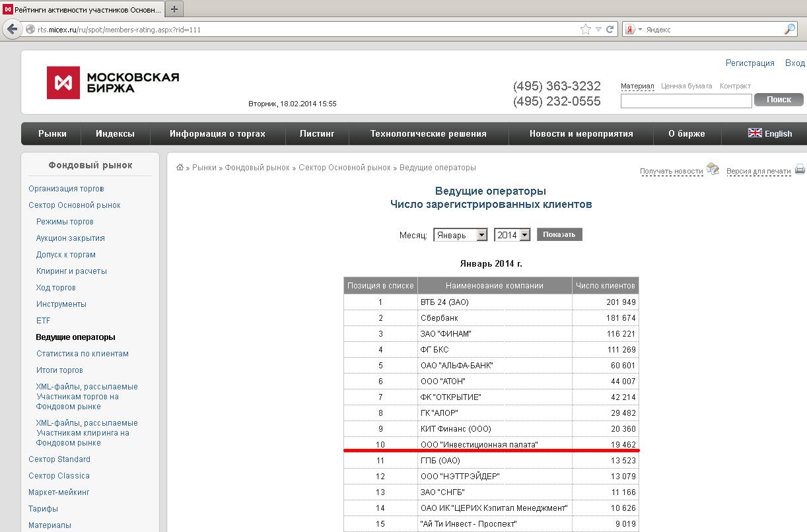Screen dimensions: 807x532
Task: Open Допуск к торгам sidebar link
Action: 66,255
